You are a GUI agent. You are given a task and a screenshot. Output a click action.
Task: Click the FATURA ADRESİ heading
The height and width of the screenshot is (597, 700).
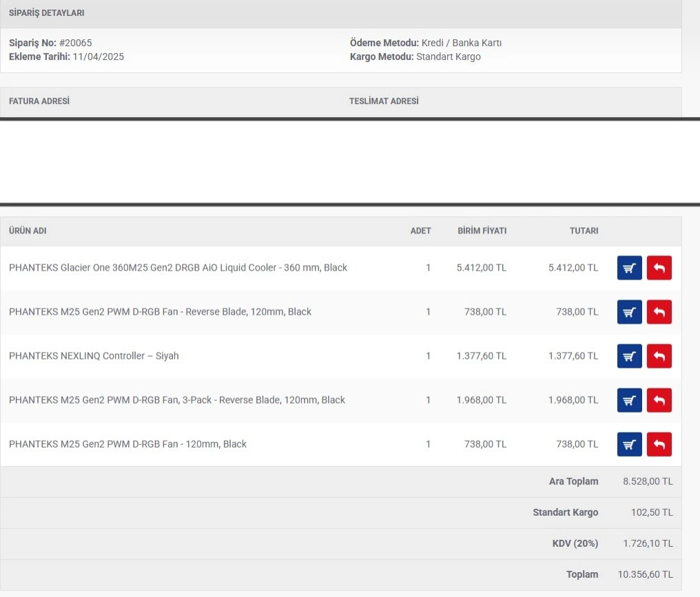[x=39, y=101]
